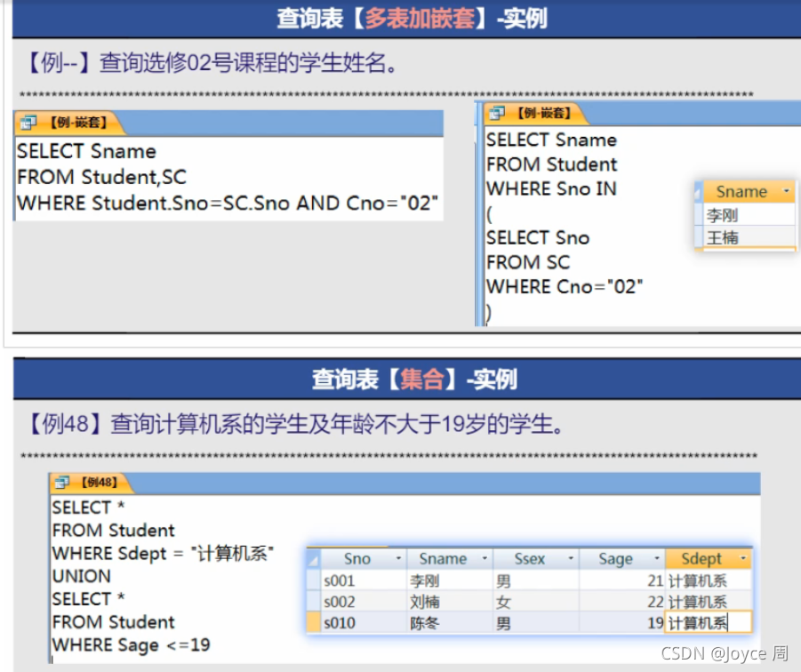Click the query icon on right 例-嵌套 tab
Image resolution: width=801 pixels, height=672 pixels.
point(497,112)
